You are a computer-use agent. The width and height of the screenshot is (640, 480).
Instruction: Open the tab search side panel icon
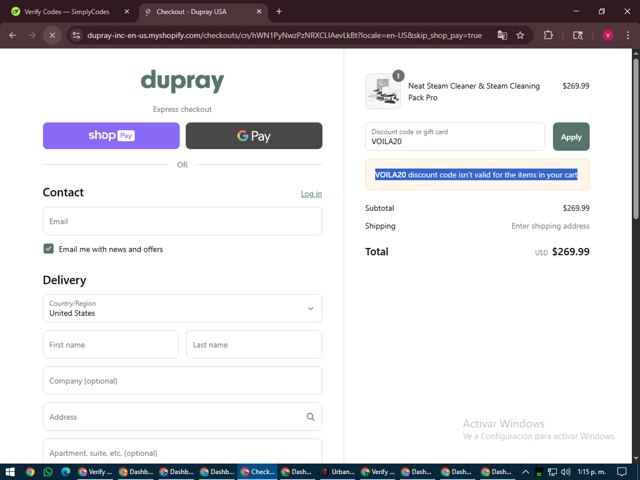[578, 36]
